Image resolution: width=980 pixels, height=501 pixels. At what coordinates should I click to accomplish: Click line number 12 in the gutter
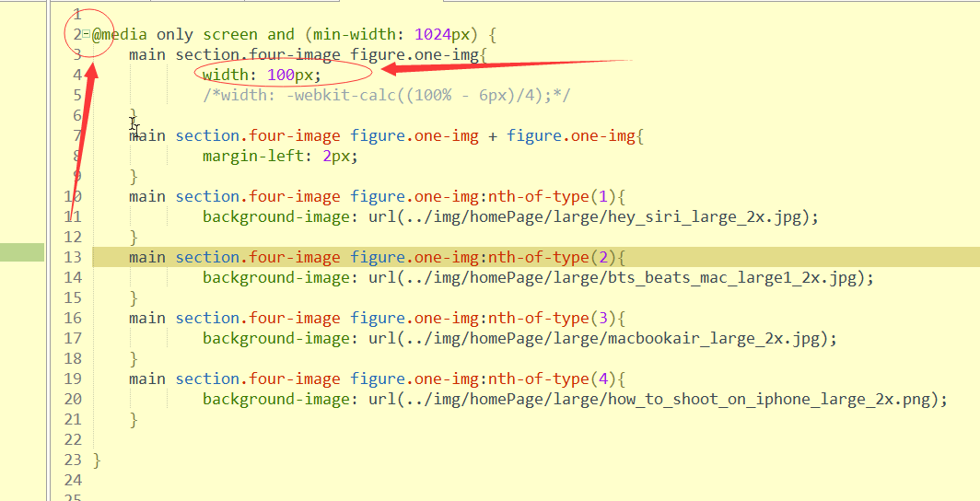(x=73, y=238)
